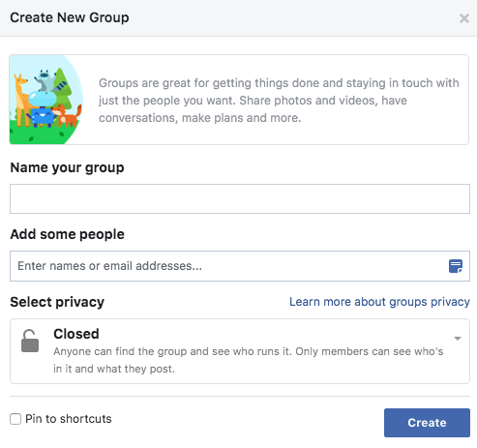Click the orange fox in the illustration
Image resolution: width=477 pixels, height=448 pixels.
click(x=68, y=115)
